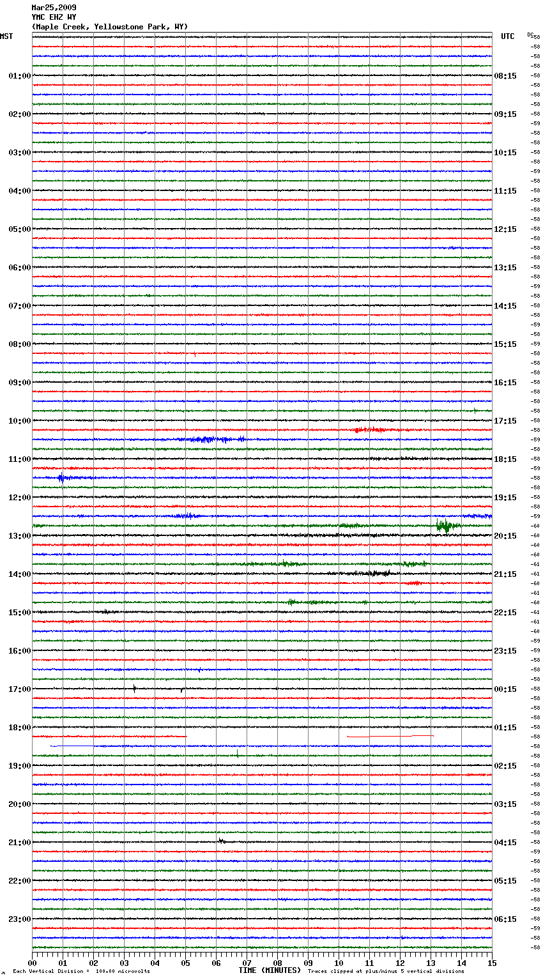Select the 12:00 MST time label
The image size is (543, 980).
click(20, 498)
